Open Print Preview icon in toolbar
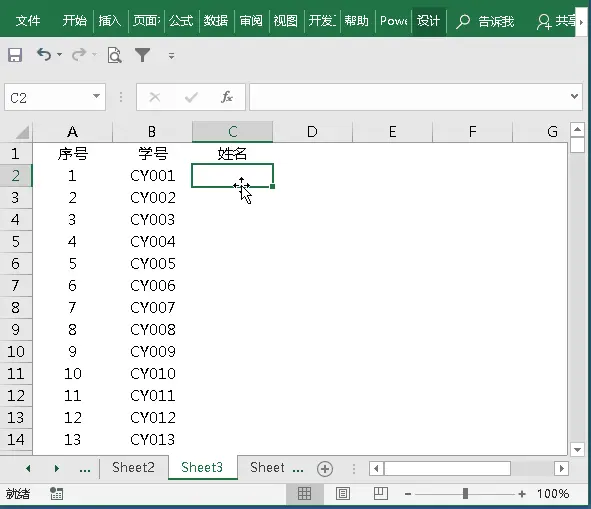The width and height of the screenshot is (591, 509). pyautogui.click(x=115, y=55)
